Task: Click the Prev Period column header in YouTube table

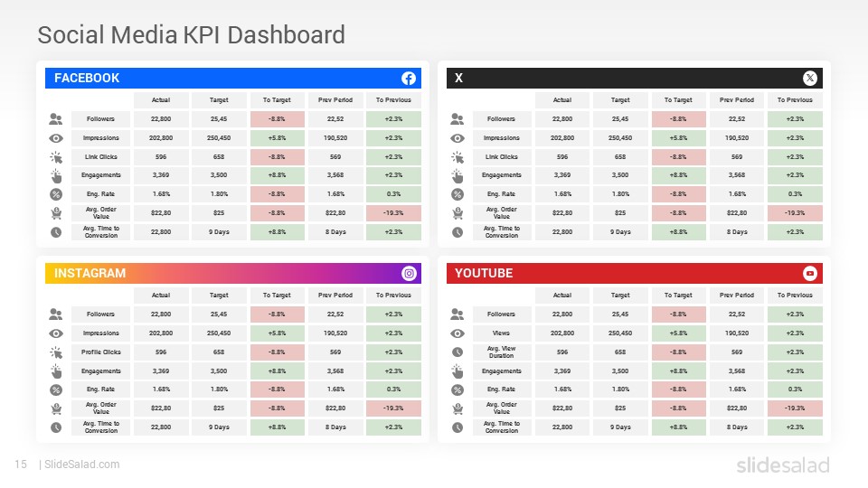Action: pos(737,296)
